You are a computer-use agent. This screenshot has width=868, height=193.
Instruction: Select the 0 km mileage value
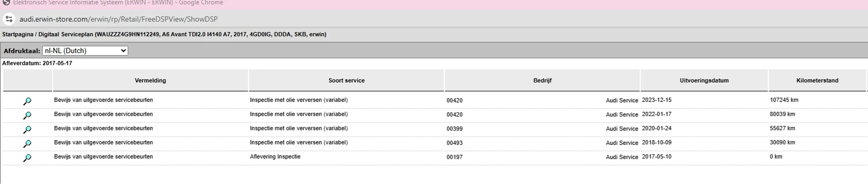click(776, 157)
